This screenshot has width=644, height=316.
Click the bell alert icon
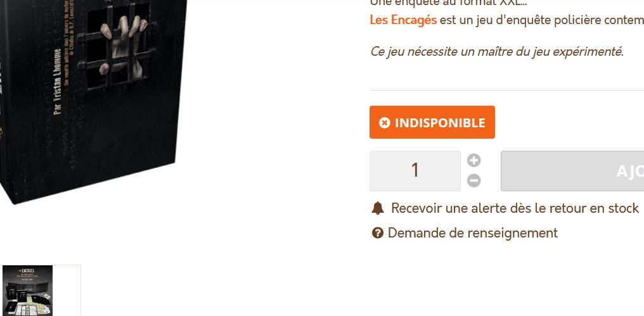(x=378, y=208)
